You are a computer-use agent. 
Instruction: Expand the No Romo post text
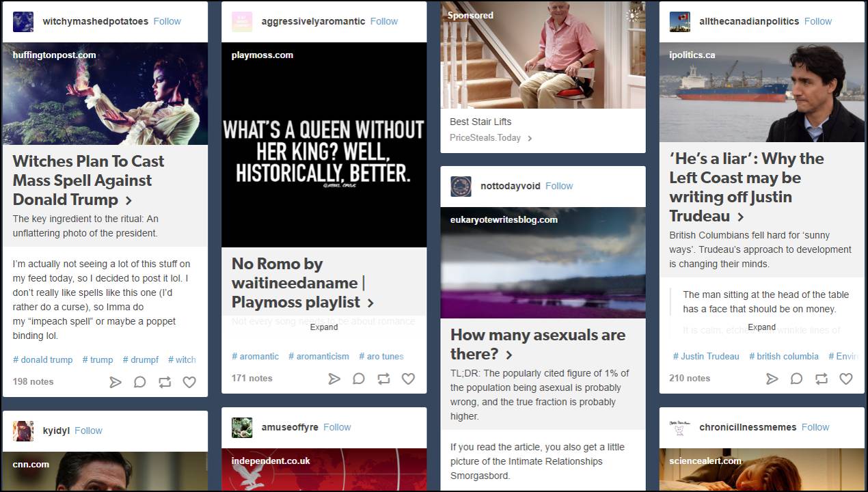[324, 327]
